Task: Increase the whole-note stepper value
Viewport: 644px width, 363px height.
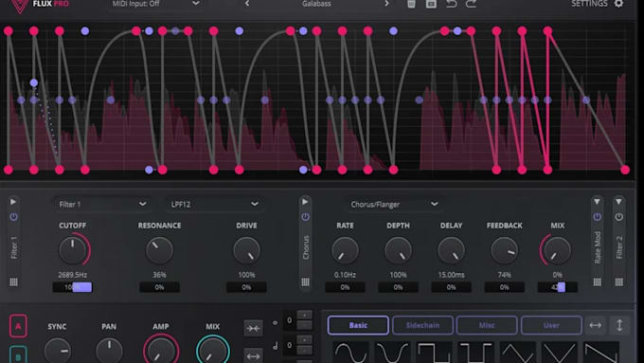Action: point(304,316)
